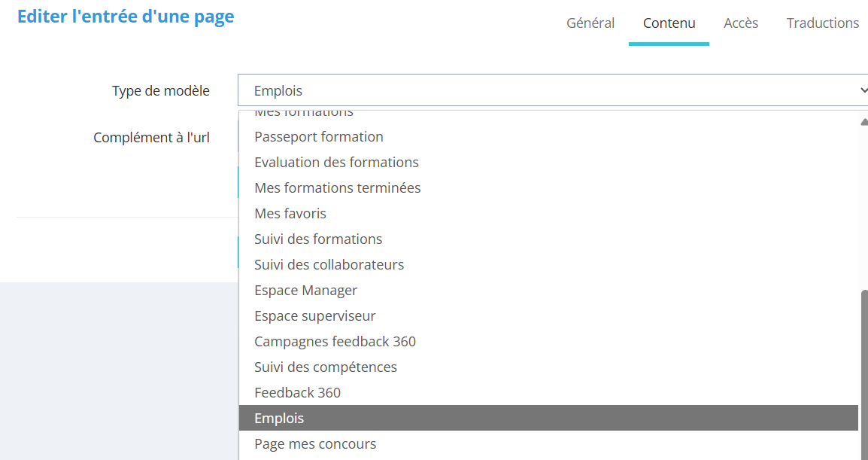
Task: Open the Général tab
Action: (x=590, y=23)
